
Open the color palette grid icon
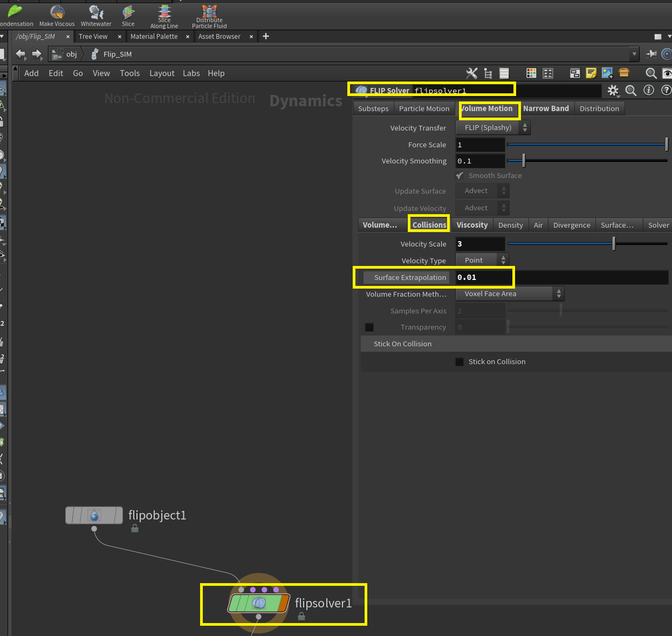tap(531, 73)
